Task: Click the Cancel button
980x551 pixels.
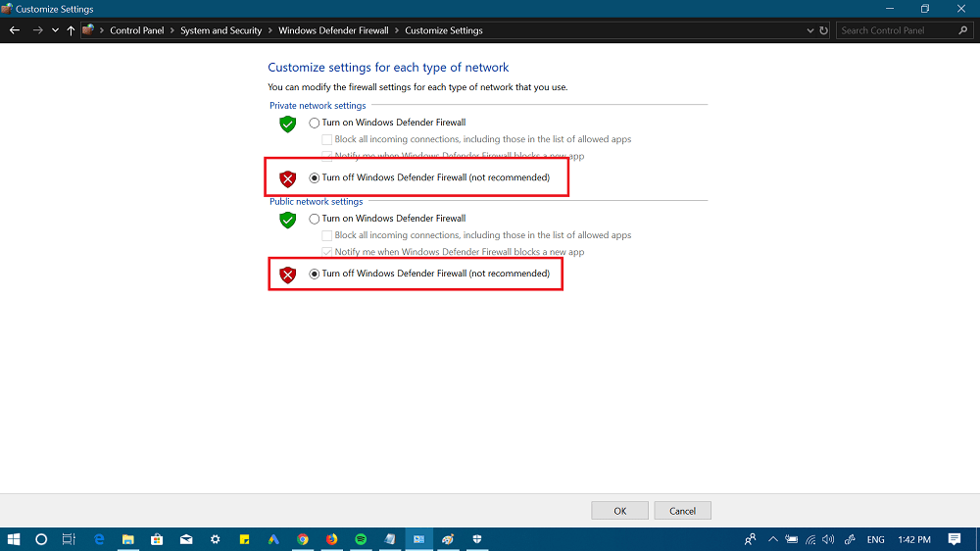Action: 682,511
